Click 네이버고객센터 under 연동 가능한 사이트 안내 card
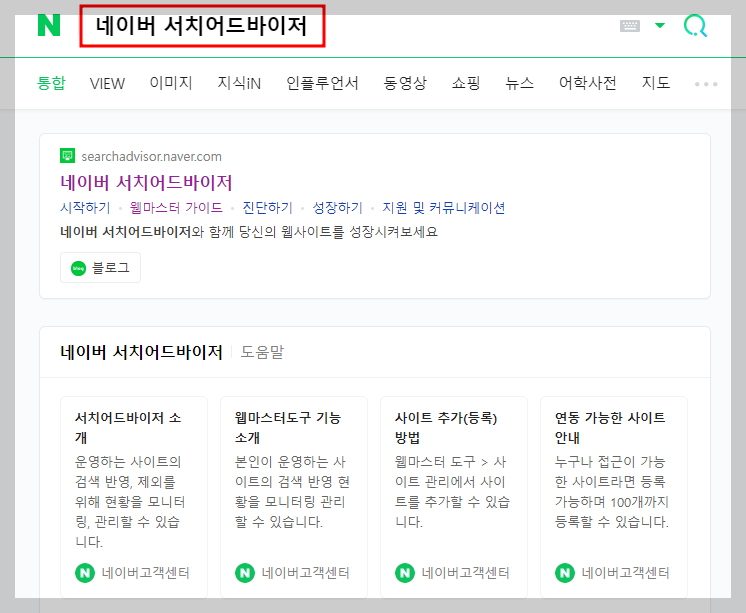 pyautogui.click(x=626, y=573)
